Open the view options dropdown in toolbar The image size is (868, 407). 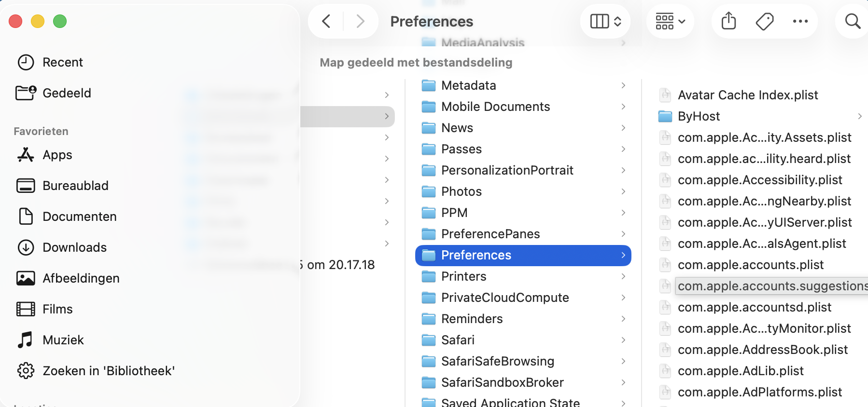point(605,21)
